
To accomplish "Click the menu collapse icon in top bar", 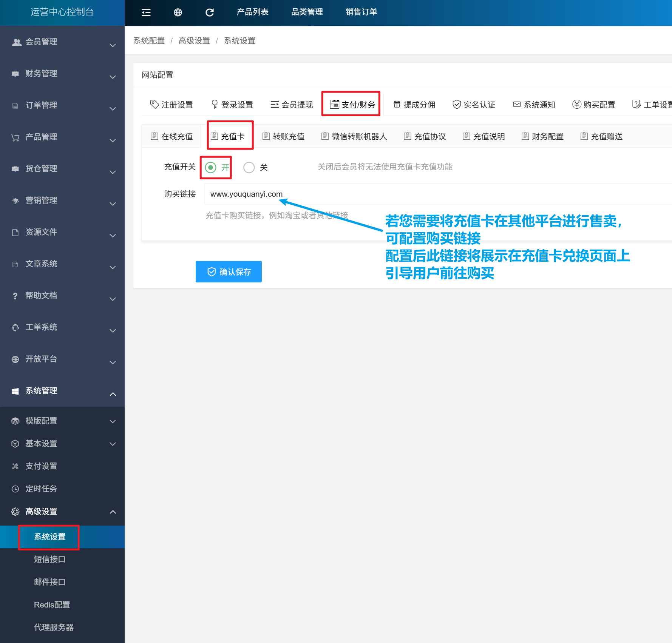I will pyautogui.click(x=146, y=12).
